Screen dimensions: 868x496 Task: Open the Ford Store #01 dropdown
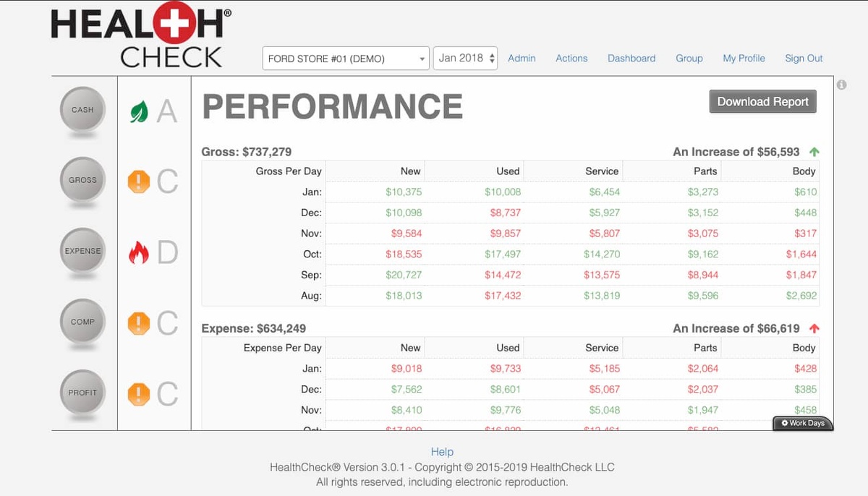pos(346,59)
